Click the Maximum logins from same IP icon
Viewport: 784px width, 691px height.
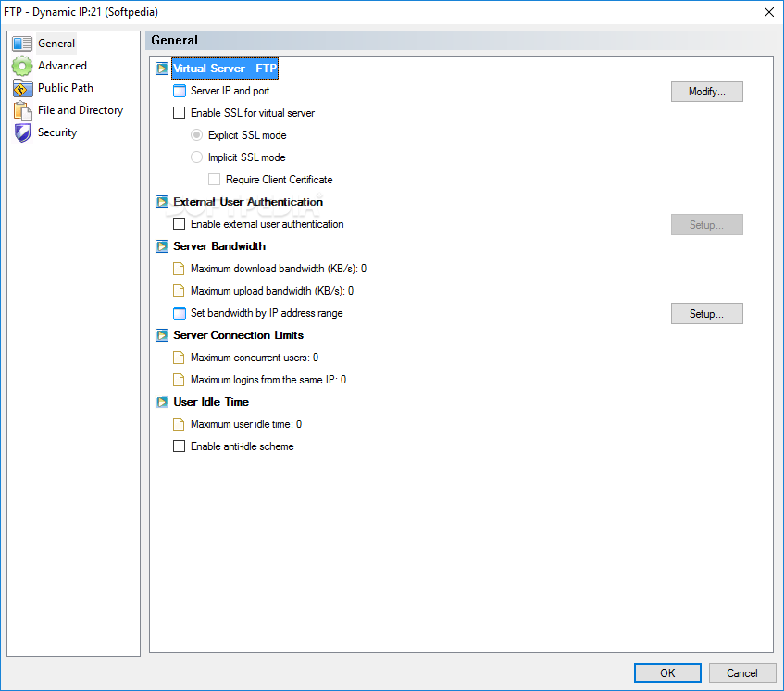[x=179, y=380]
